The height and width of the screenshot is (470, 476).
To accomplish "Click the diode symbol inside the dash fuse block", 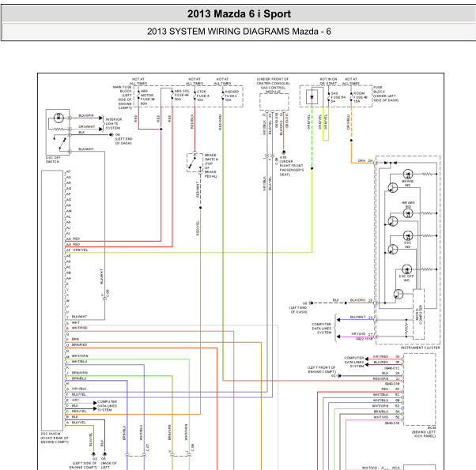I will [x=312, y=97].
